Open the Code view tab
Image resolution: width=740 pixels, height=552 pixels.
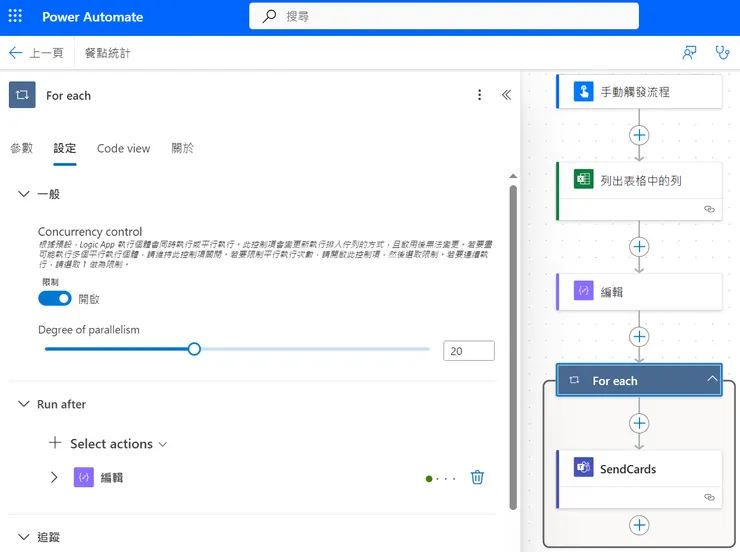tap(123, 148)
